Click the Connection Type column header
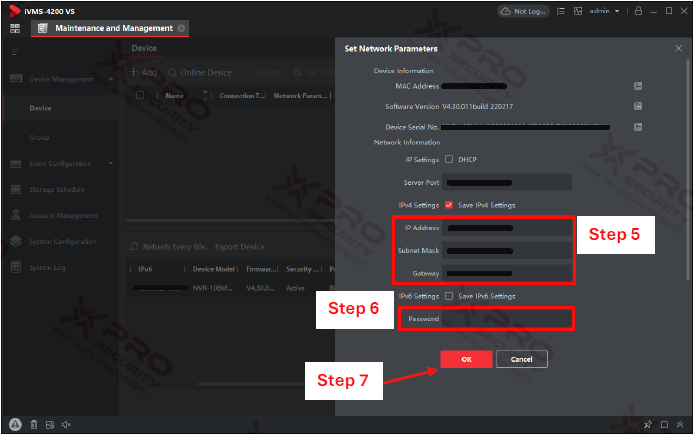This screenshot has width=694, height=434. [x=242, y=95]
